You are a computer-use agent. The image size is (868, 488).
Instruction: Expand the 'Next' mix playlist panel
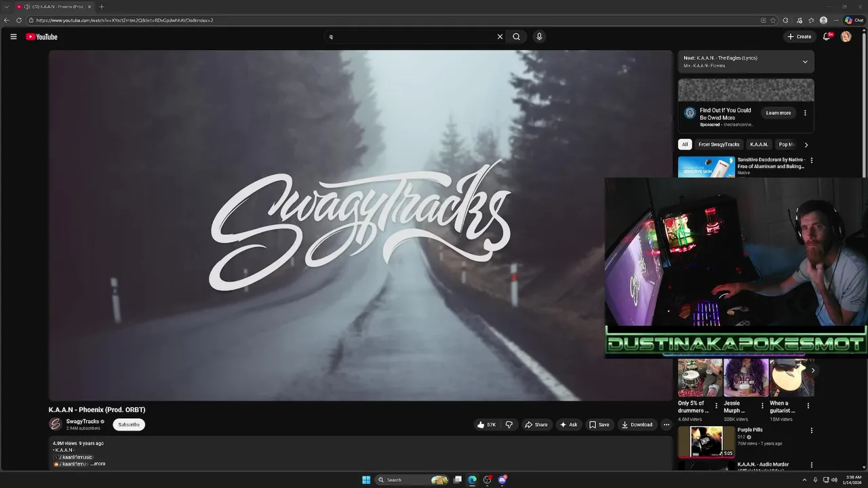(805, 62)
